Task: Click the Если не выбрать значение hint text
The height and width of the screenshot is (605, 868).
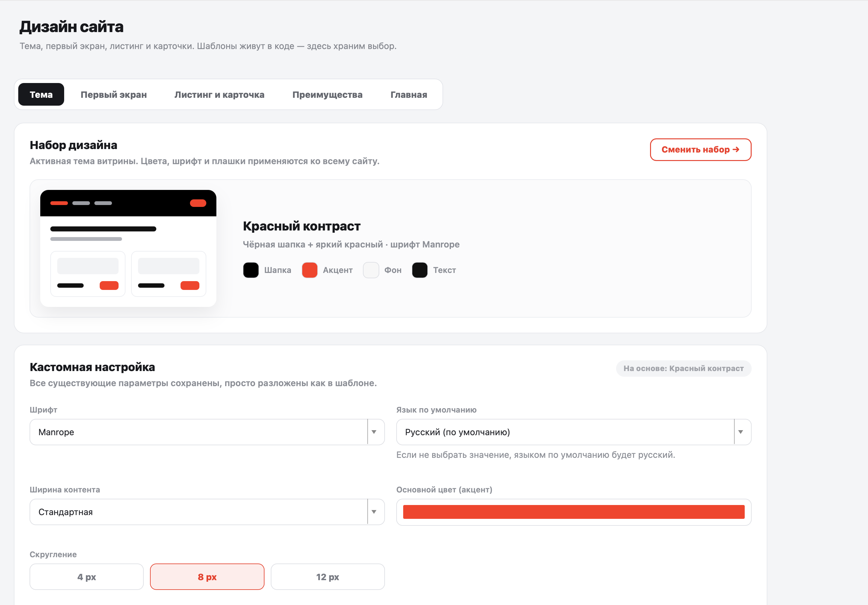Action: 536,455
